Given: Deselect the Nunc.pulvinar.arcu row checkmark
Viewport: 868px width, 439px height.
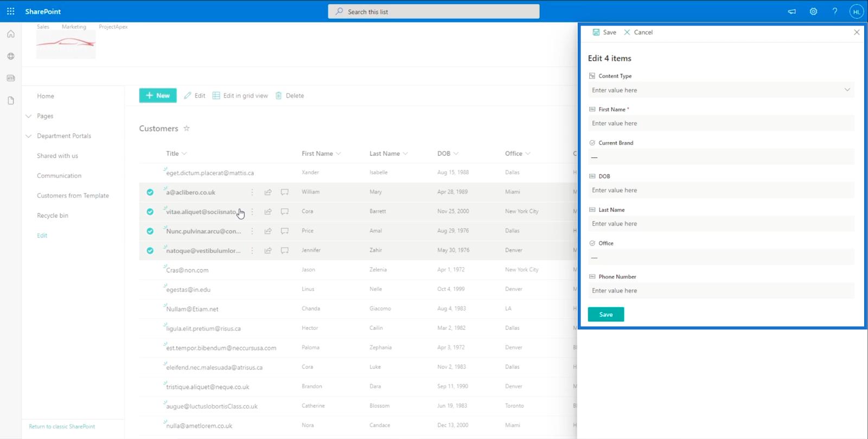Looking at the screenshot, I should (150, 231).
